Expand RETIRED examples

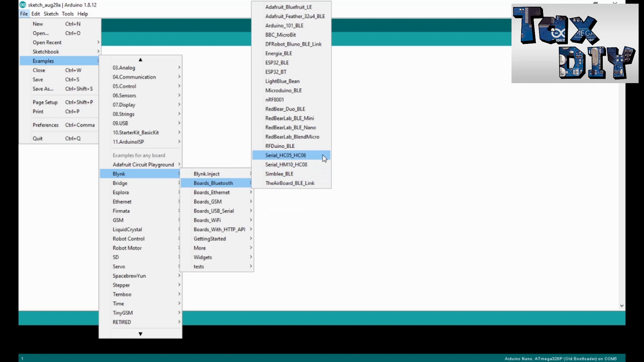[141, 322]
